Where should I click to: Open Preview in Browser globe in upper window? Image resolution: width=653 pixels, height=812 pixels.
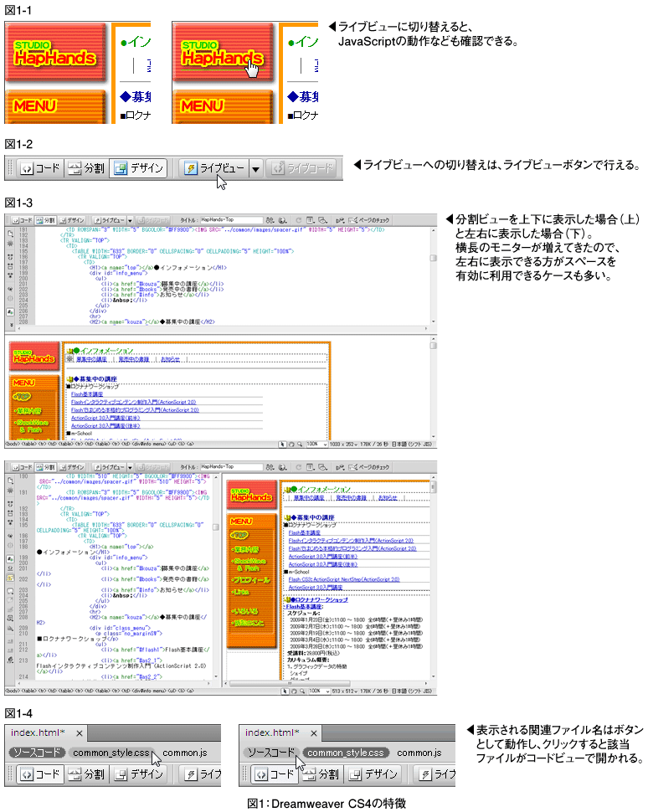[283, 220]
